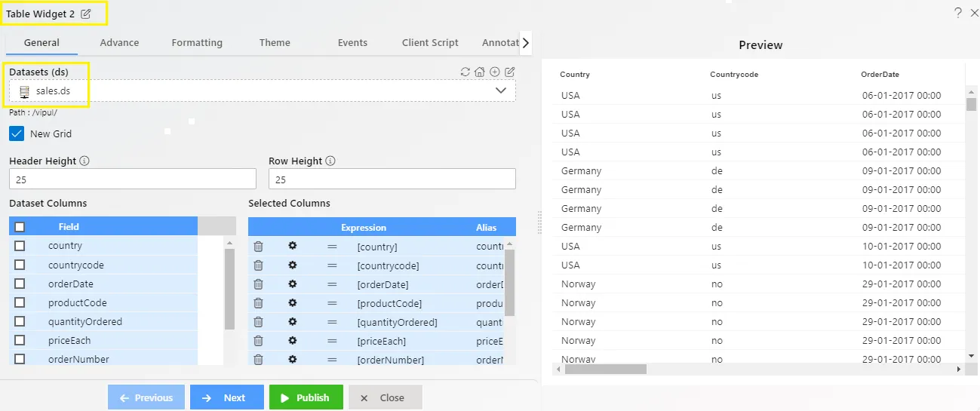Open settings gear for [productCode] column
The width and height of the screenshot is (980, 411).
pos(293,302)
